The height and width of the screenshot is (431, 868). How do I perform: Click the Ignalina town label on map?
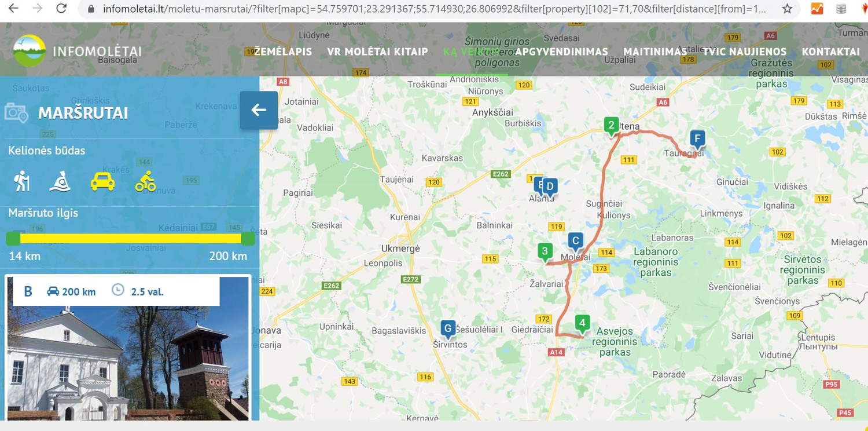[779, 205]
